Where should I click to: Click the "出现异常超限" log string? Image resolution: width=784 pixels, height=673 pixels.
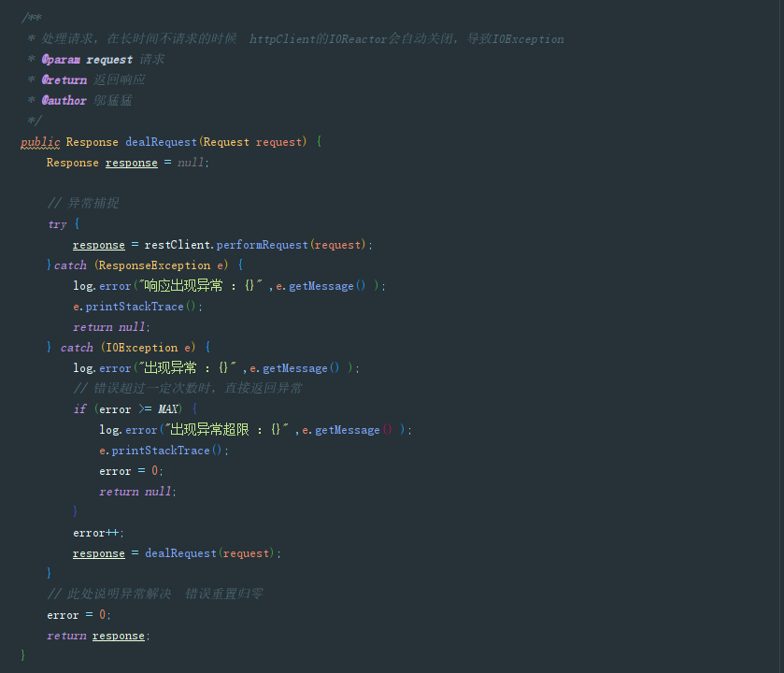coord(225,430)
